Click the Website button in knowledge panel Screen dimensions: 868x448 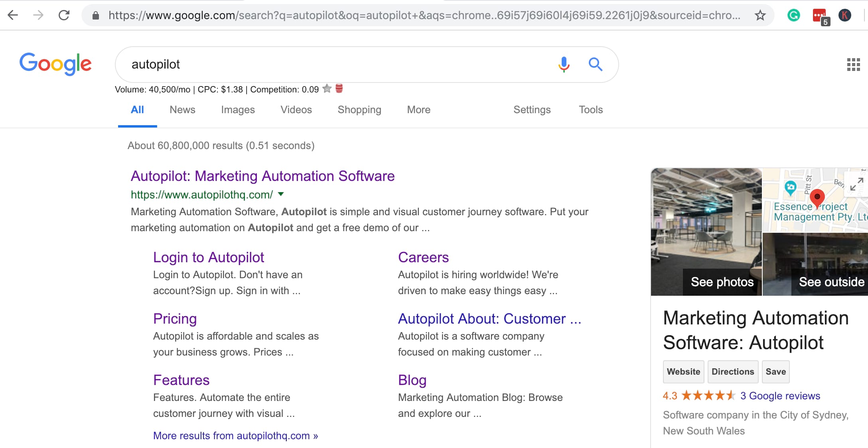click(683, 371)
